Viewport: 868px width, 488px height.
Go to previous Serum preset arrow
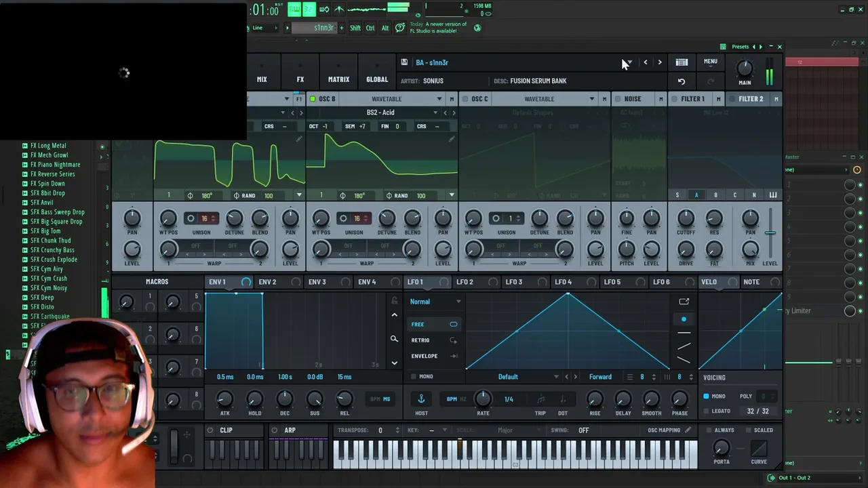pos(646,62)
